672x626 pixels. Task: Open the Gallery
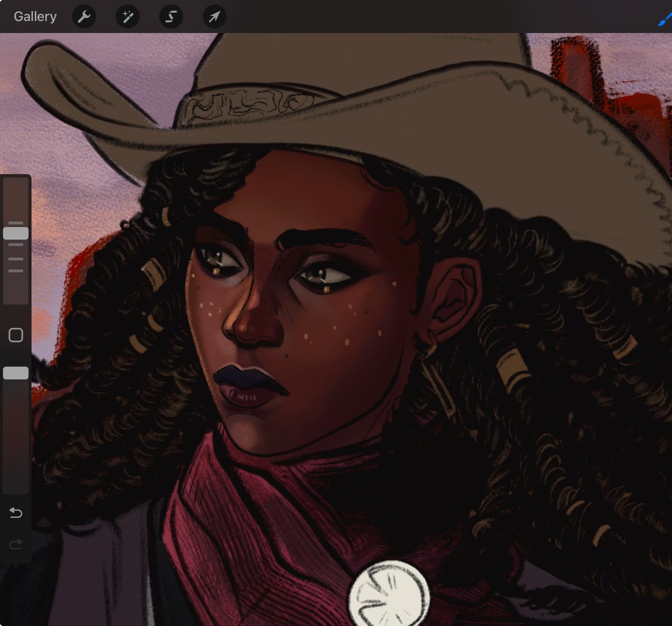[x=35, y=17]
